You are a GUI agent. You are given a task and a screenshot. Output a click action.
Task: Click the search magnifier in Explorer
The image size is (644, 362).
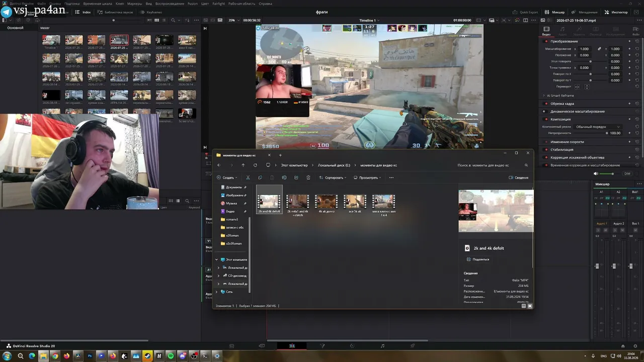click(526, 165)
